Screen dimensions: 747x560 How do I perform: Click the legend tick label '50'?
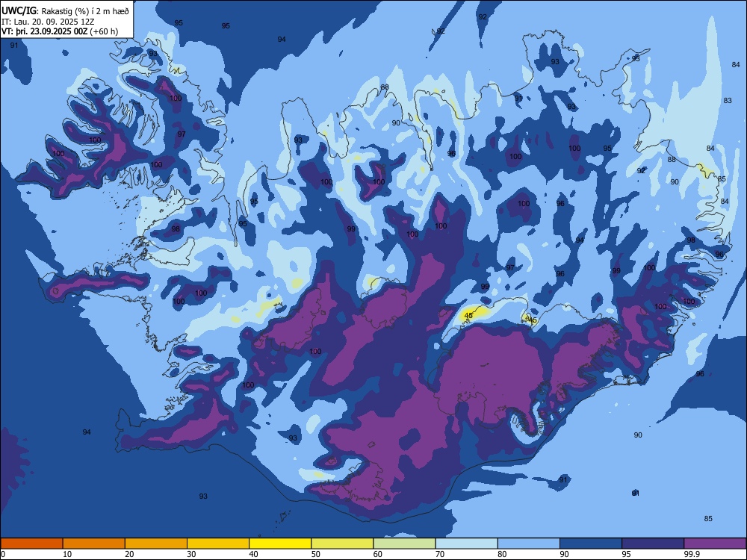click(x=316, y=554)
